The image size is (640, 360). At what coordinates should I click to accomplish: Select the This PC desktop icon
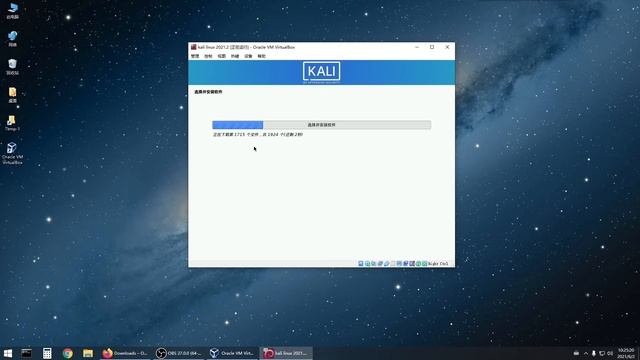pos(13,11)
